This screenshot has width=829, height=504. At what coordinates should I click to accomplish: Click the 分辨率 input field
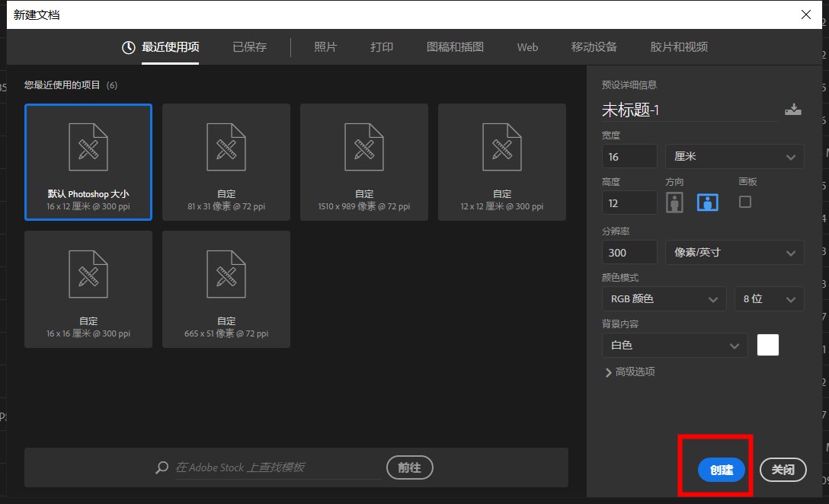[629, 252]
